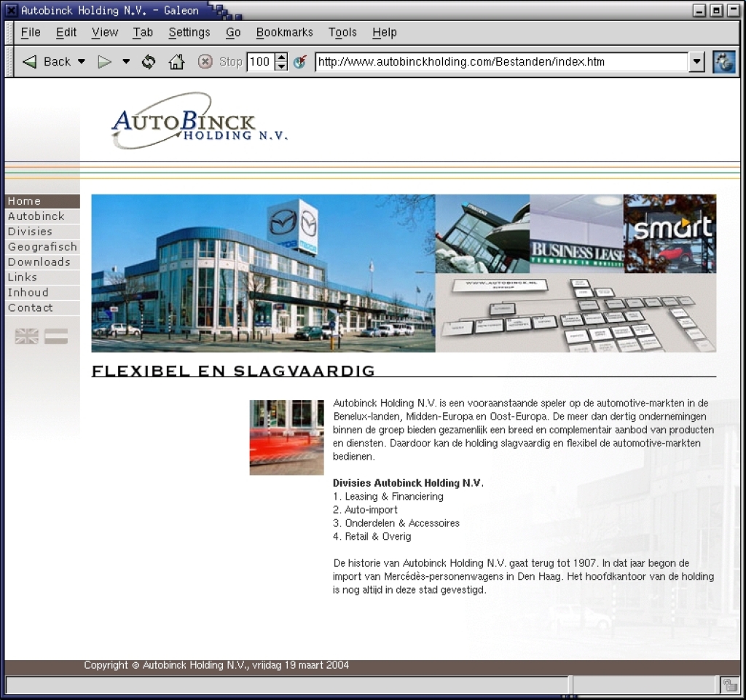Open the Tools menu
This screenshot has width=746, height=700.
(x=342, y=32)
